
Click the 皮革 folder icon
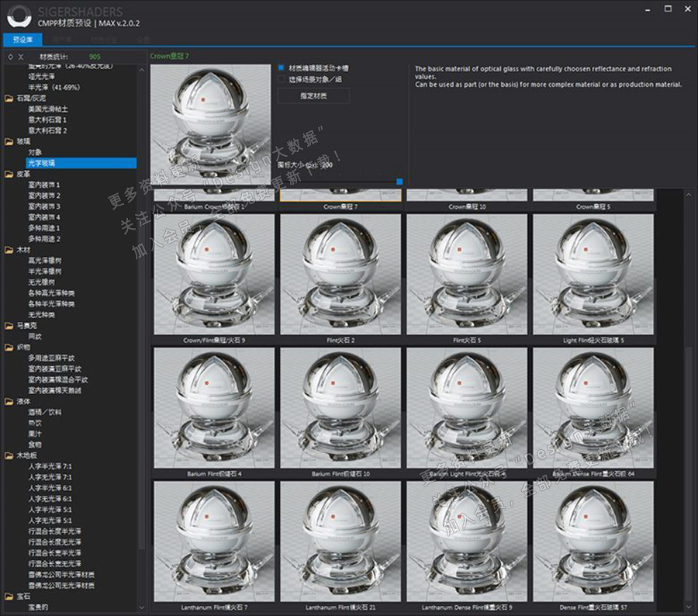pyautogui.click(x=9, y=175)
